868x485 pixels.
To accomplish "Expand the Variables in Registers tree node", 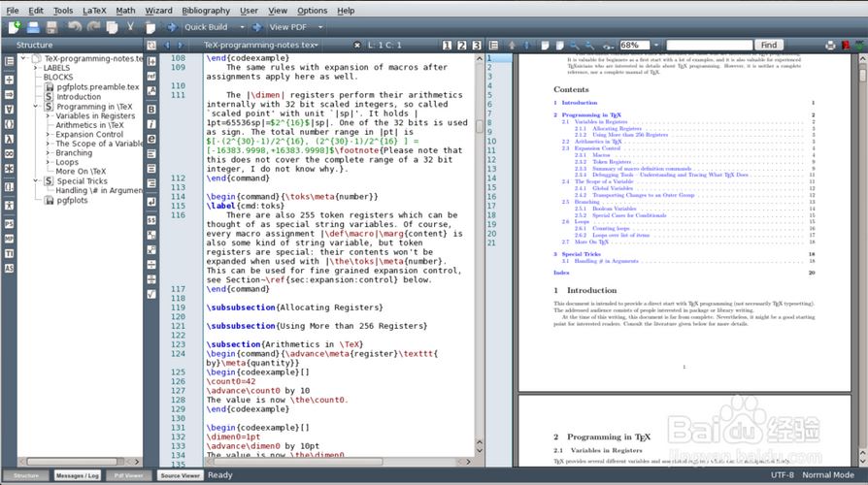I will 49,116.
